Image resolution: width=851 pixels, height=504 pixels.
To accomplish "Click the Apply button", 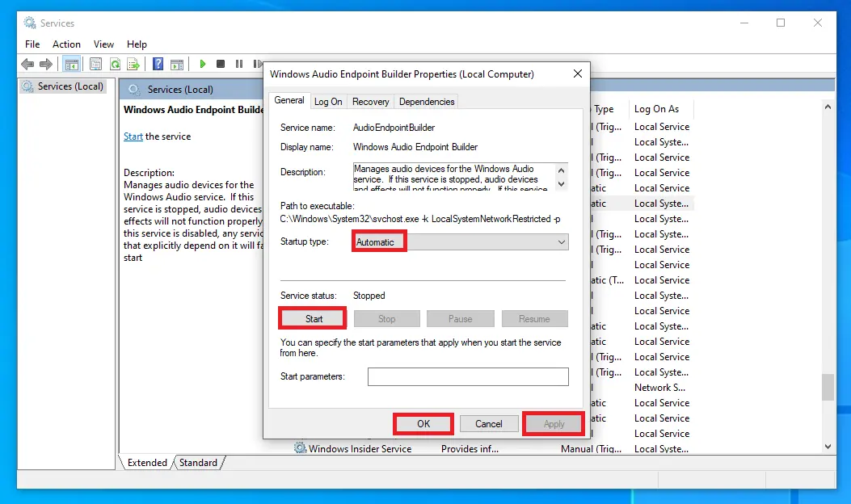I will (554, 424).
